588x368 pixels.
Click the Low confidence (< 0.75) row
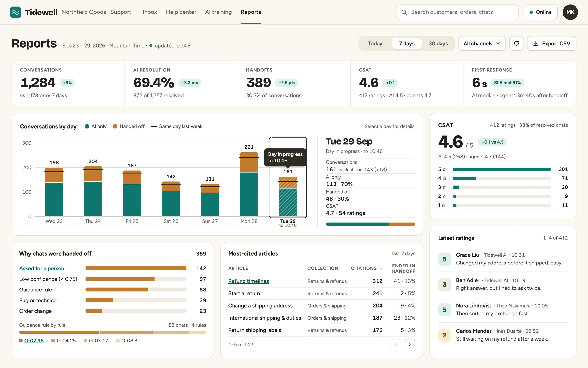(112, 279)
